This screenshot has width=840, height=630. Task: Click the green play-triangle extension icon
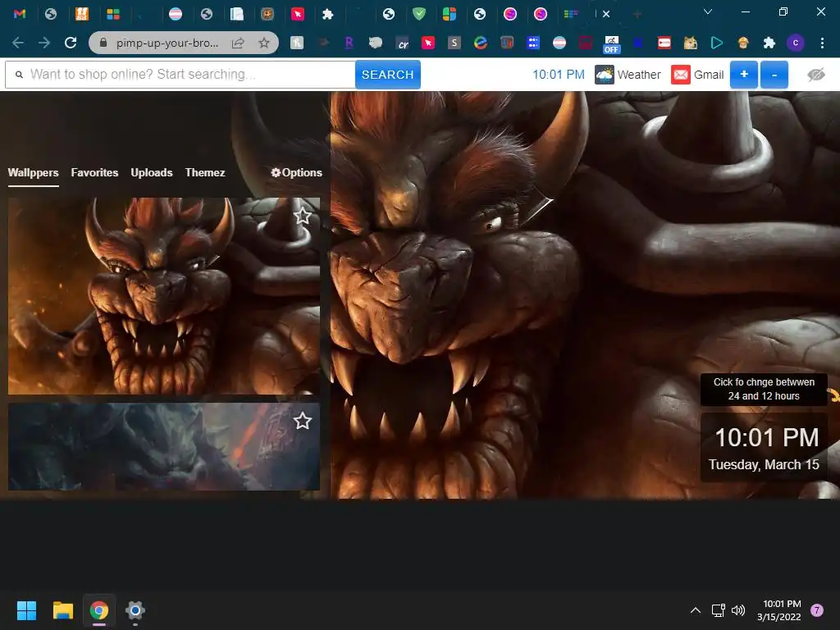pyautogui.click(x=717, y=43)
